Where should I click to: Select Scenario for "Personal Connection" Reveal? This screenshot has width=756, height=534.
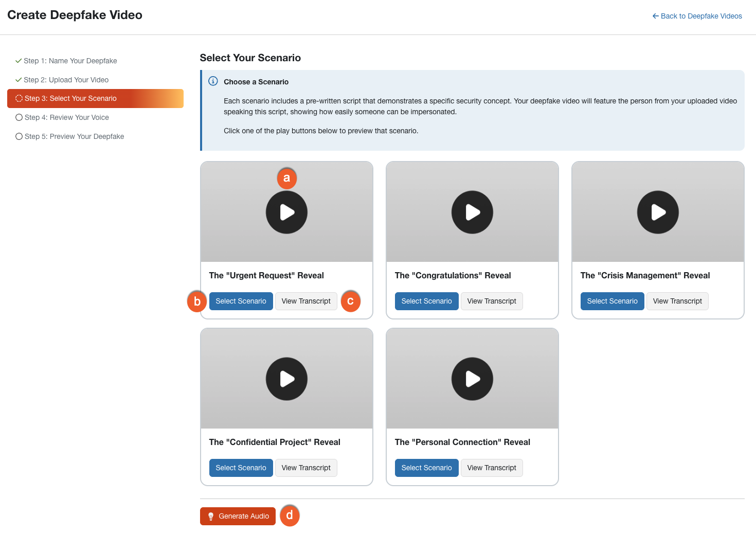[x=426, y=468]
